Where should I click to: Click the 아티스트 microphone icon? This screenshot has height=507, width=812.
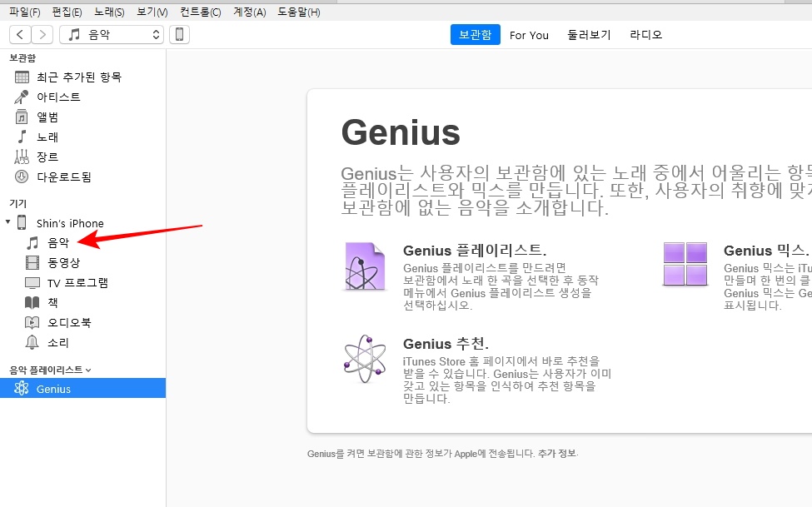(x=21, y=97)
